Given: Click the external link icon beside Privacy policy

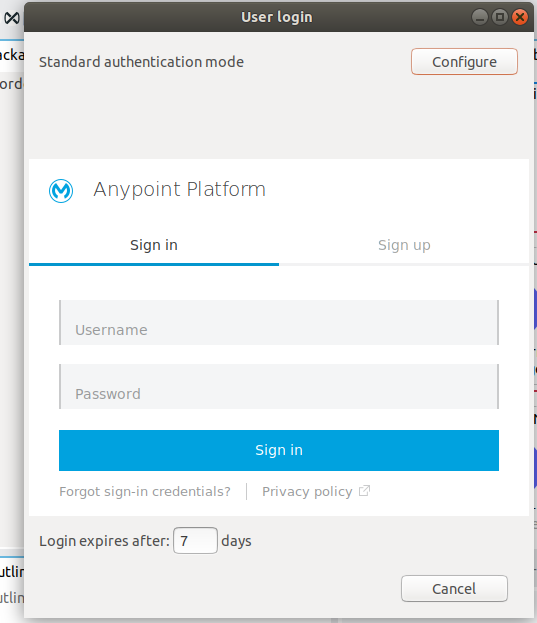Looking at the screenshot, I should pos(364,491).
